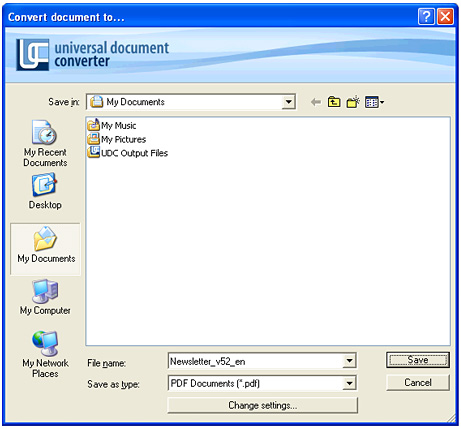The height and width of the screenshot is (429, 461).
Task: Click the Save button
Action: point(418,360)
